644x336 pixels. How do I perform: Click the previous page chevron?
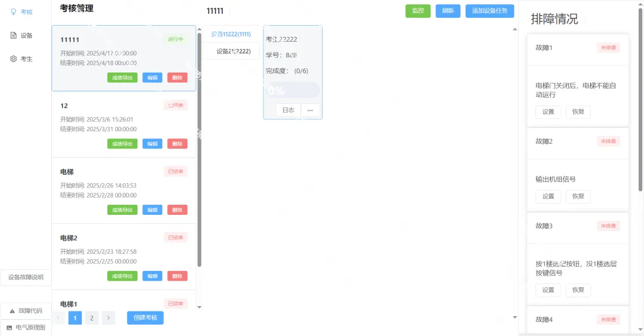click(x=58, y=318)
